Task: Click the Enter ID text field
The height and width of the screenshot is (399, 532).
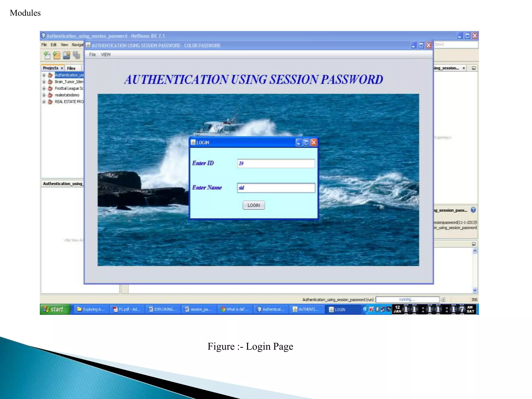Action: click(276, 163)
